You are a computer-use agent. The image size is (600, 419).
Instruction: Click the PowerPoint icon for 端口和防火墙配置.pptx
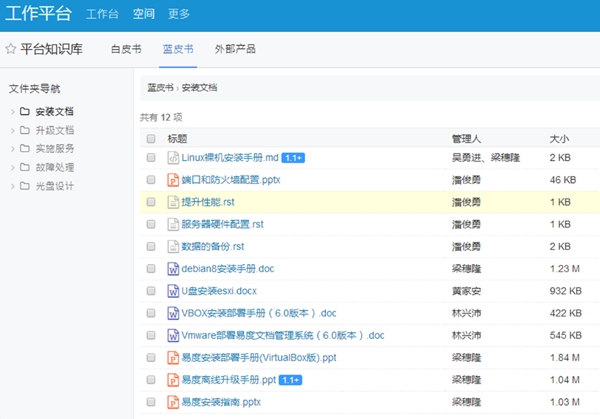172,180
